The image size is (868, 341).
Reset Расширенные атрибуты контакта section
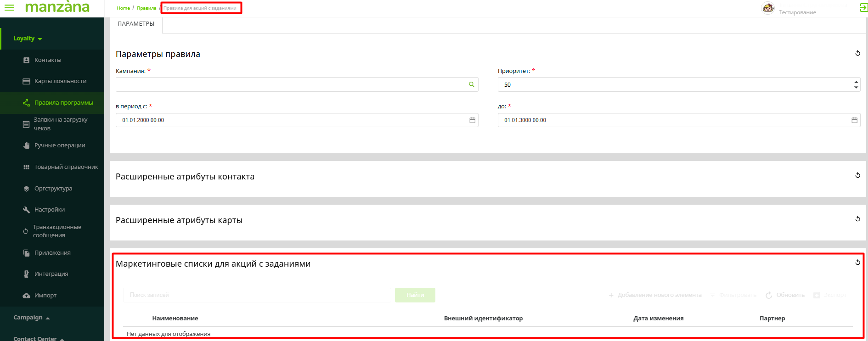[x=857, y=175]
